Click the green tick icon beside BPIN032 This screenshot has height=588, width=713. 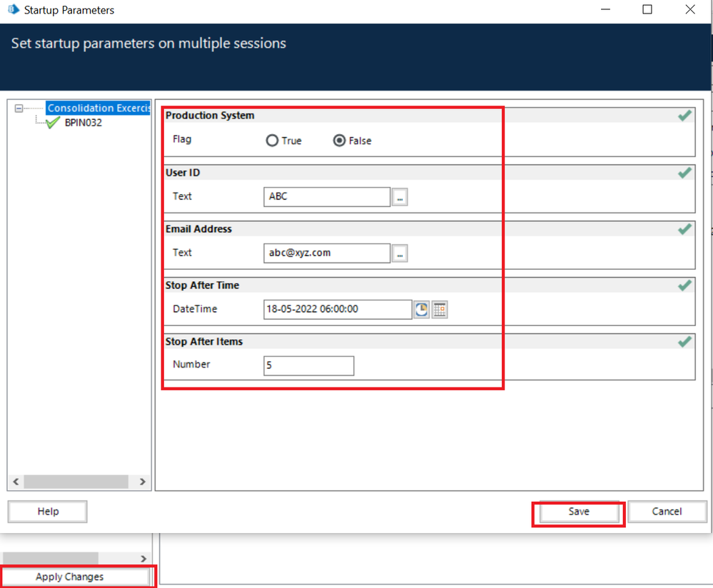click(x=53, y=123)
